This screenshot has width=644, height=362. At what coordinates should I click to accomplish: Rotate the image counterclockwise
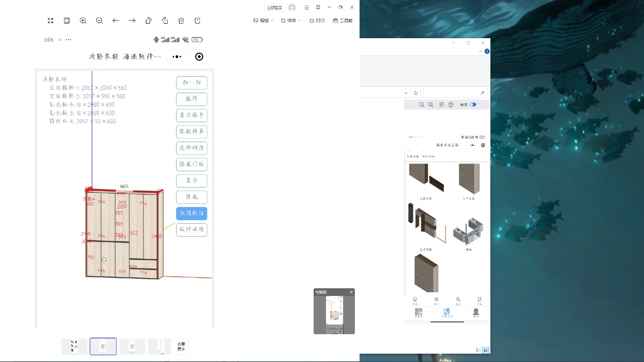(x=149, y=21)
